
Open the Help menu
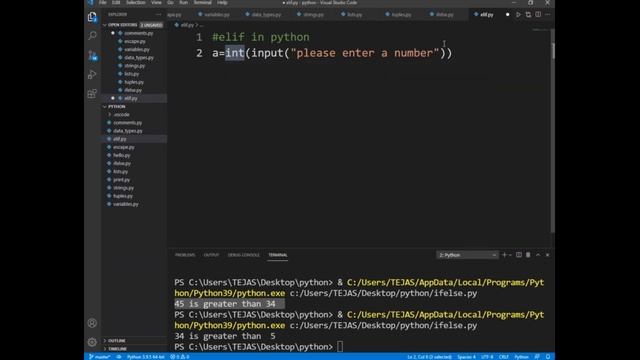pyautogui.click(x=222, y=2)
